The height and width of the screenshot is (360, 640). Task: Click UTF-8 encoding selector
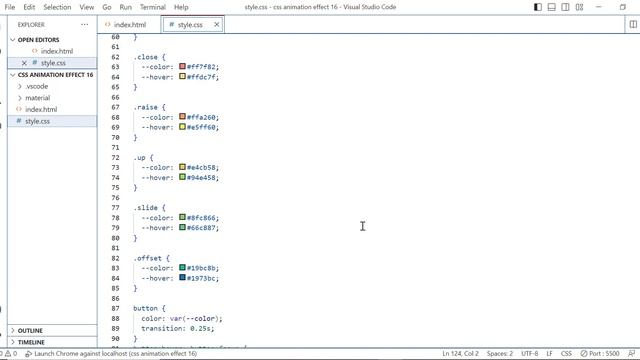pos(529,353)
